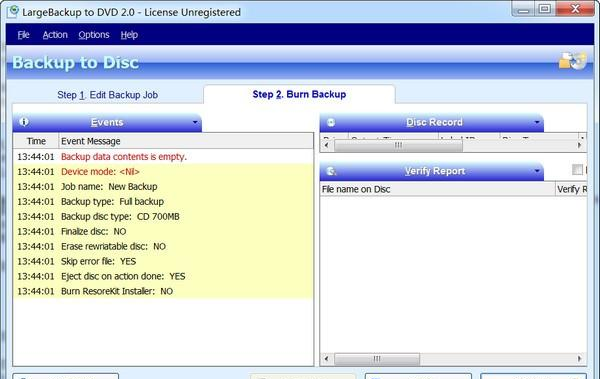The width and height of the screenshot is (600, 379).
Task: Click the Verify Report scroll left arrow
Action: [326, 359]
